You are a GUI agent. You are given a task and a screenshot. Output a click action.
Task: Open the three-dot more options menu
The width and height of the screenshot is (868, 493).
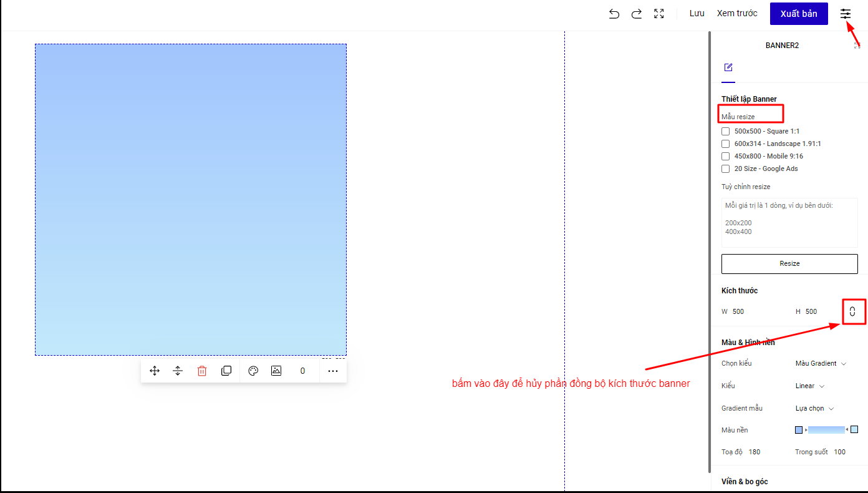(333, 371)
